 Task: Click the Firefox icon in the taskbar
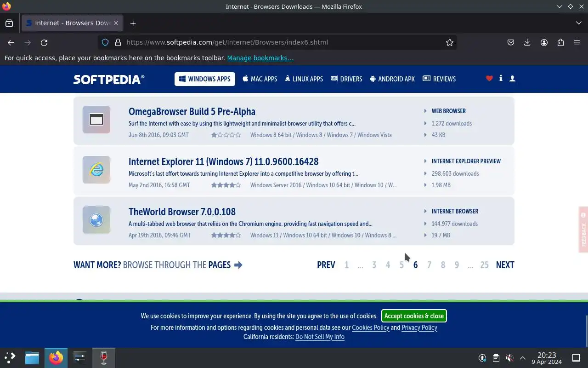[56, 358]
